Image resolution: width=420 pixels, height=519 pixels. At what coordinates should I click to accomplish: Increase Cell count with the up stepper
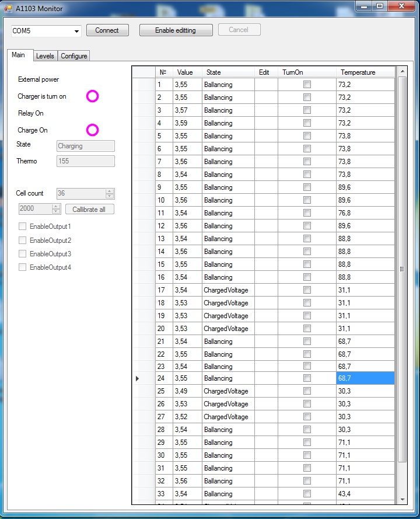click(x=110, y=191)
